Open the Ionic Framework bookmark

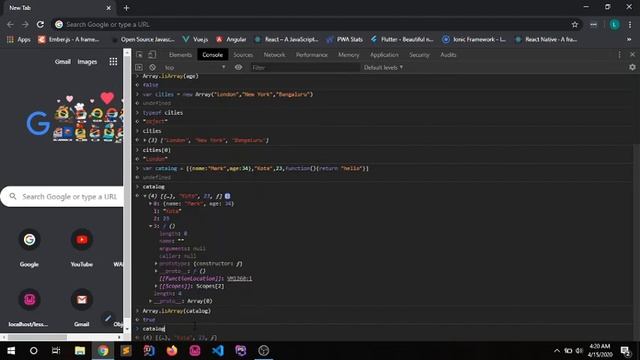point(474,39)
